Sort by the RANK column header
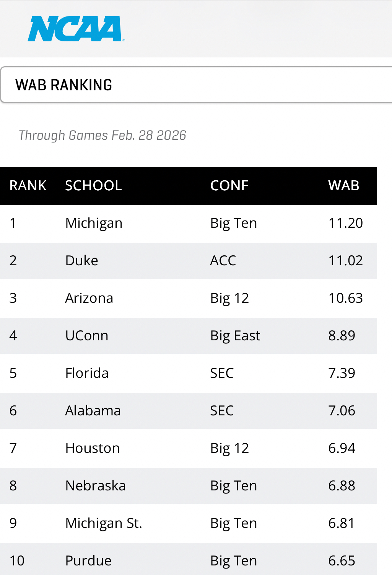 (x=28, y=186)
